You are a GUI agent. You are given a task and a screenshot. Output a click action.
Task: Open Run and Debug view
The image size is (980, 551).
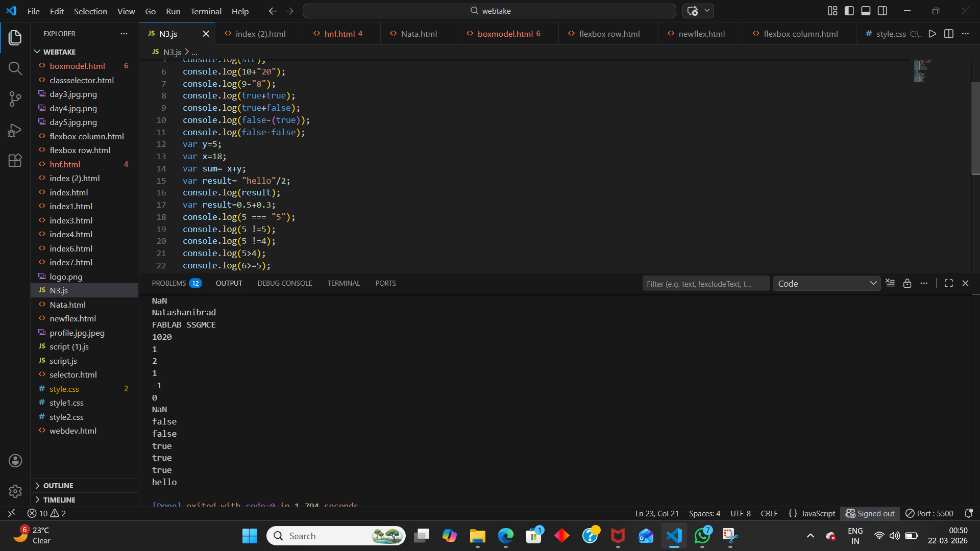coord(15,130)
